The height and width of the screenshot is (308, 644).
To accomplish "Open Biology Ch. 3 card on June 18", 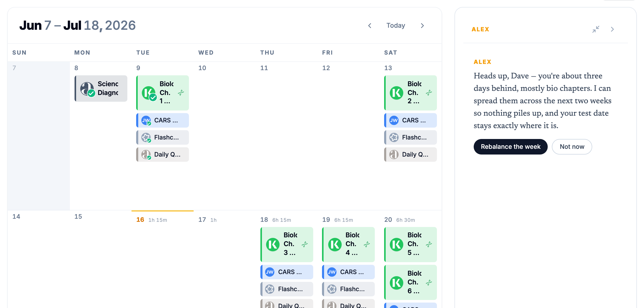I will point(287,244).
